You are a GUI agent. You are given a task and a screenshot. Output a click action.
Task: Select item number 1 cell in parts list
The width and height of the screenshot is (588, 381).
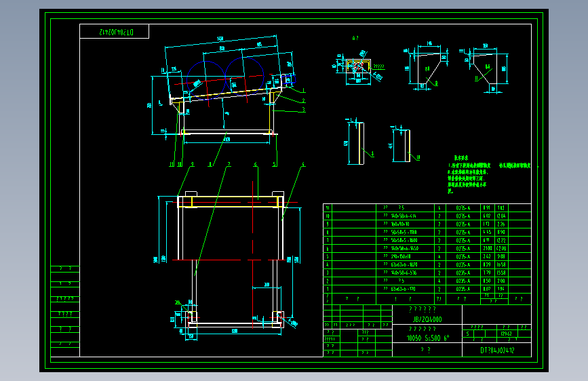coord(328,289)
